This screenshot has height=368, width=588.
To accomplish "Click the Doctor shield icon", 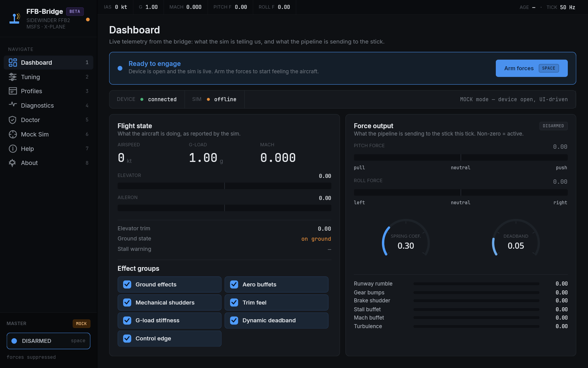I will (13, 120).
